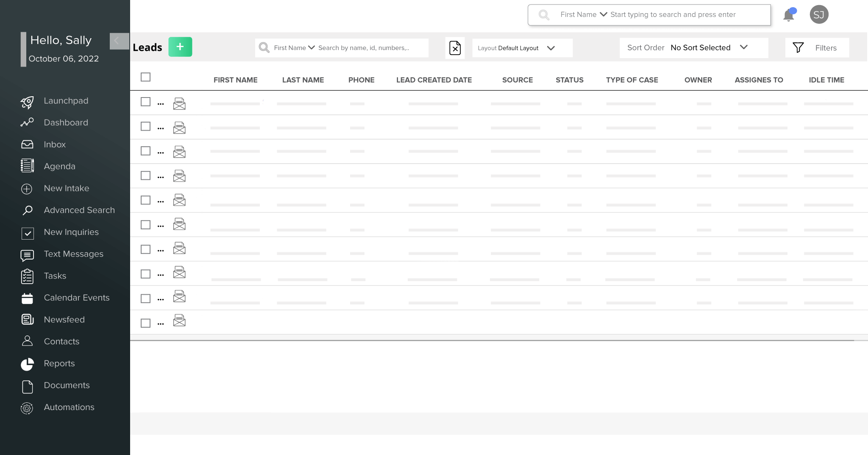Screen dimensions: 868x455
Task: Open the Reports section from the sidebar
Action: point(27,363)
